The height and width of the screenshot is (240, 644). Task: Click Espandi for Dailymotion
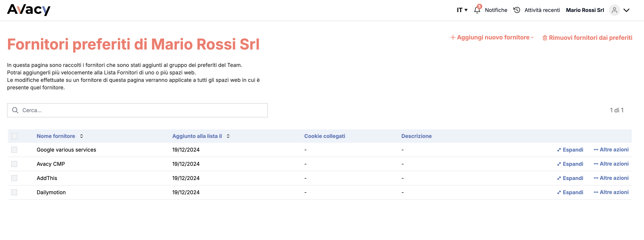point(570,193)
